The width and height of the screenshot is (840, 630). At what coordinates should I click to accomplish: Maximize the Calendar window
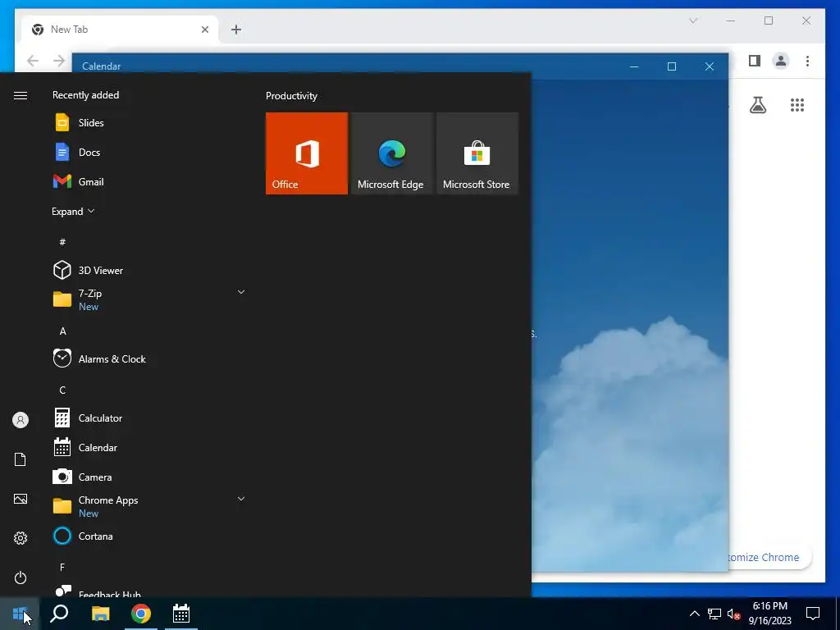(672, 66)
